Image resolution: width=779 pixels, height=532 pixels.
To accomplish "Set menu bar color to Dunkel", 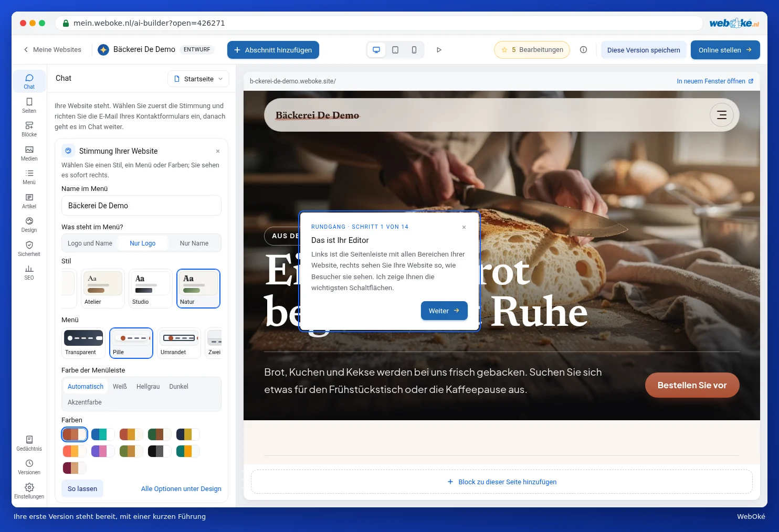I will point(178,387).
